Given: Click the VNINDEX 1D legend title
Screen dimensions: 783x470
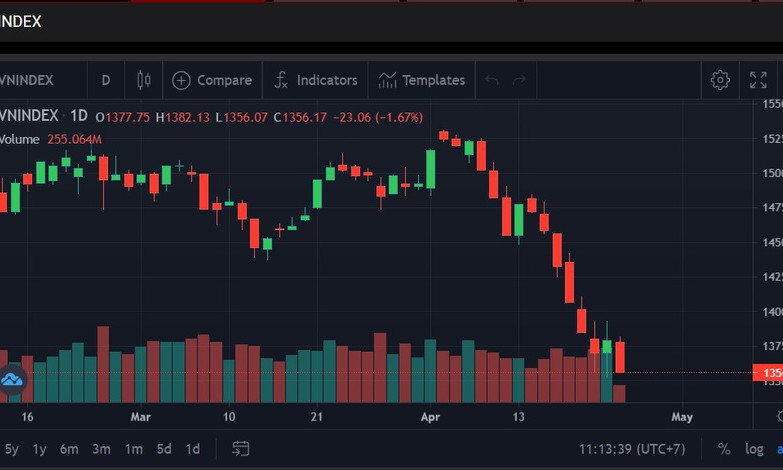Looking at the screenshot, I should [x=43, y=116].
